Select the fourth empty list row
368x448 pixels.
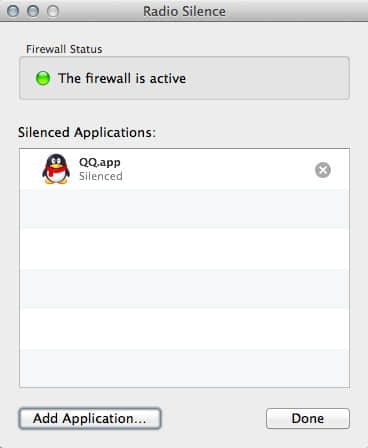click(x=184, y=329)
